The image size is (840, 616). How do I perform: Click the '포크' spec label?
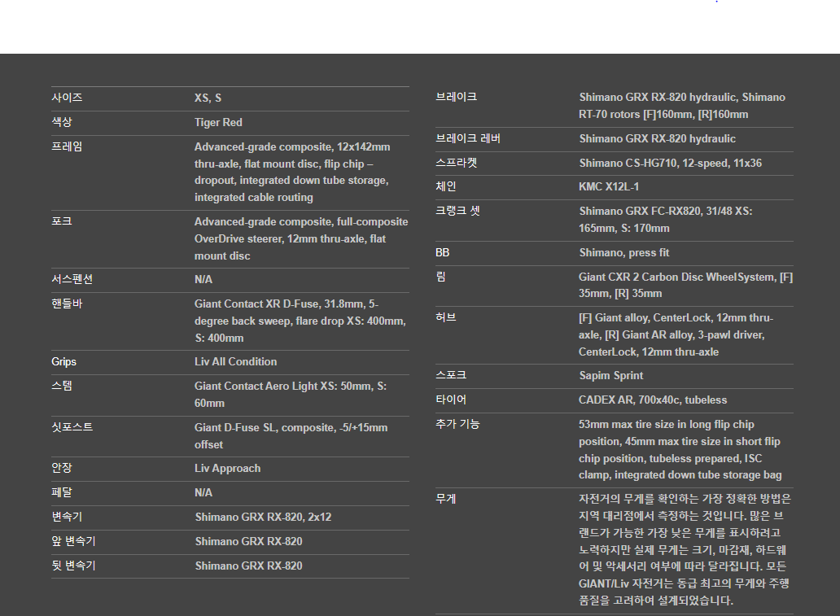click(62, 221)
